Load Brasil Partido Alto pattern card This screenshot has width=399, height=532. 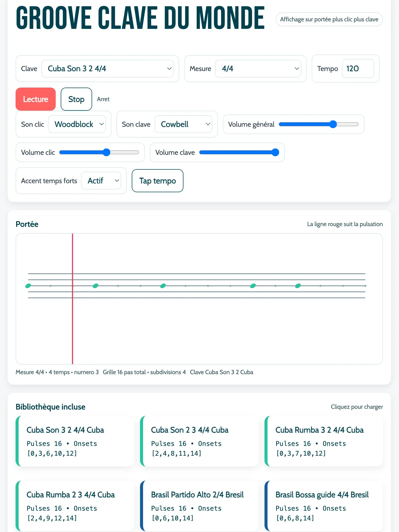[x=199, y=506]
